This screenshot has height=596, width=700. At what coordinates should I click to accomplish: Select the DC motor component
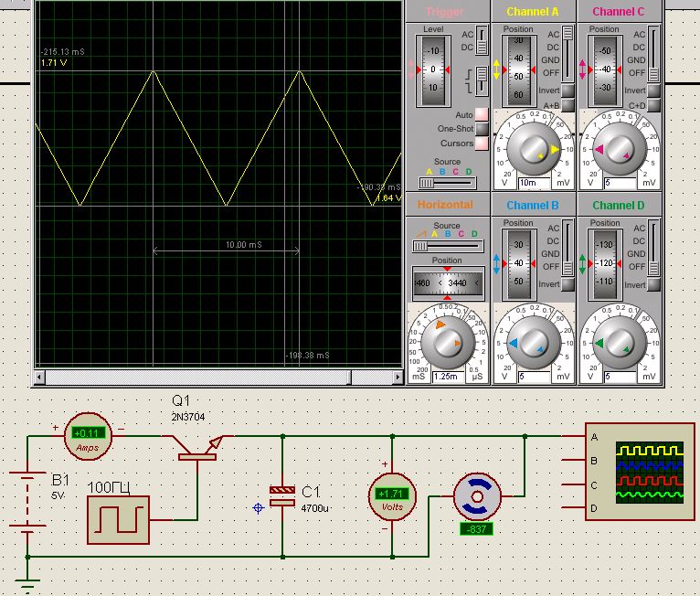[477, 498]
